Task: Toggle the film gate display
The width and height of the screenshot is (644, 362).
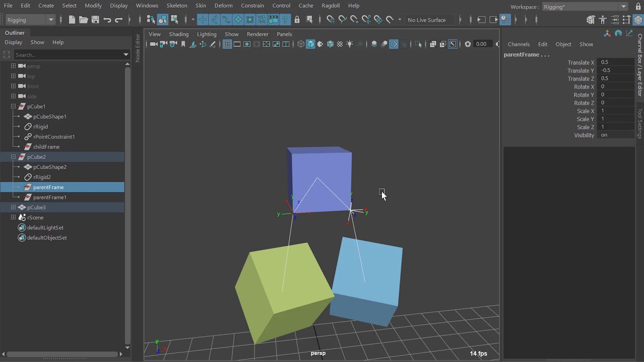Action: point(237,44)
